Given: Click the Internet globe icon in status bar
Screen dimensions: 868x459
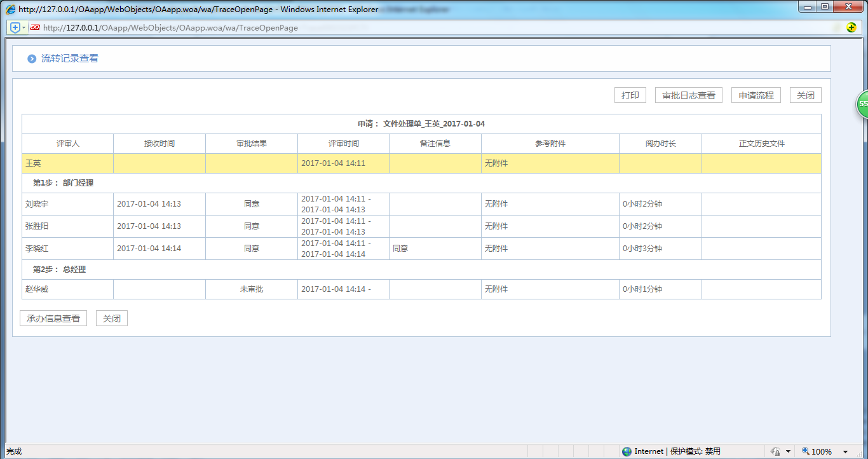Looking at the screenshot, I should 627,451.
